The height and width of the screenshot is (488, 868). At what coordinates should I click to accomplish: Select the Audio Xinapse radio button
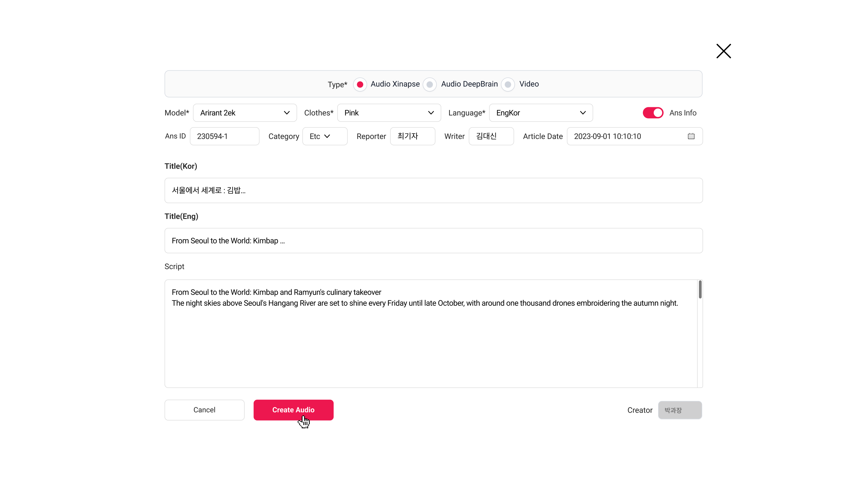click(360, 84)
